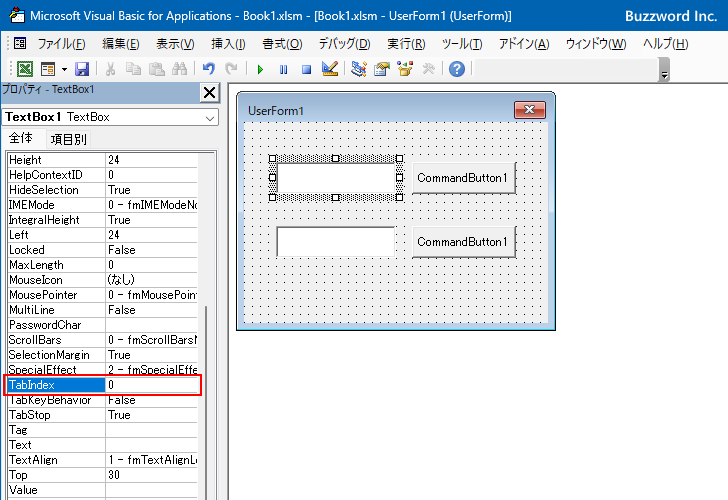Open the 挿入(I) menu
The height and width of the screenshot is (500, 728).
(228, 44)
